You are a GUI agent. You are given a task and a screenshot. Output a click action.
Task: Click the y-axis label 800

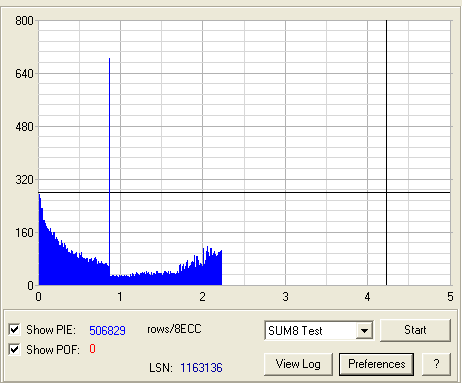[x=24, y=21]
